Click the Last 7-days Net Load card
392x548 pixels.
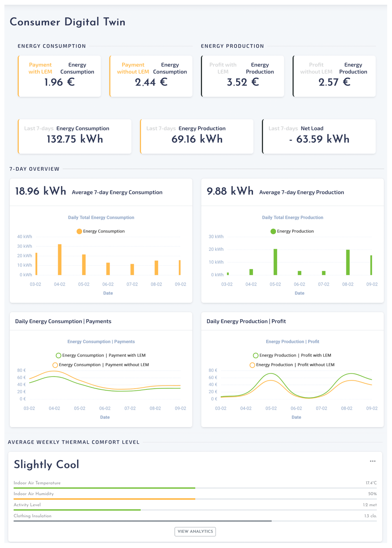click(319, 137)
